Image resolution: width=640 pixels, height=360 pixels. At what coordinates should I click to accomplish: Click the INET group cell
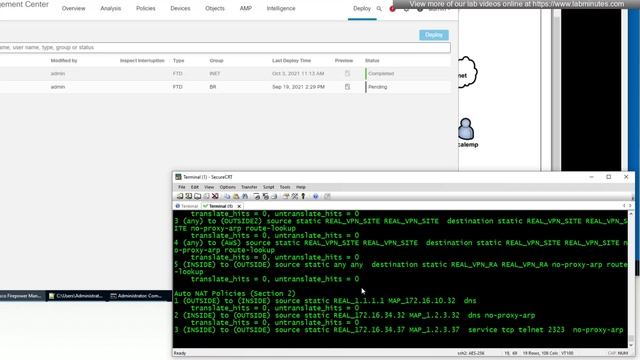pos(215,73)
